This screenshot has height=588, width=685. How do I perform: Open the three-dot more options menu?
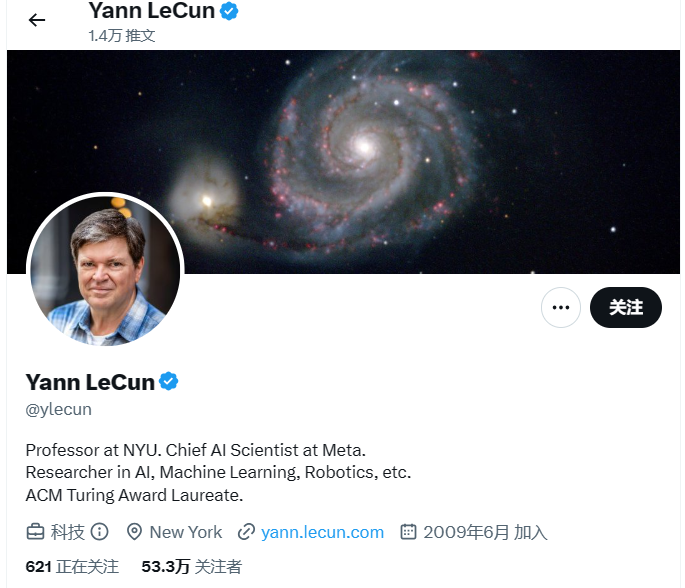560,307
